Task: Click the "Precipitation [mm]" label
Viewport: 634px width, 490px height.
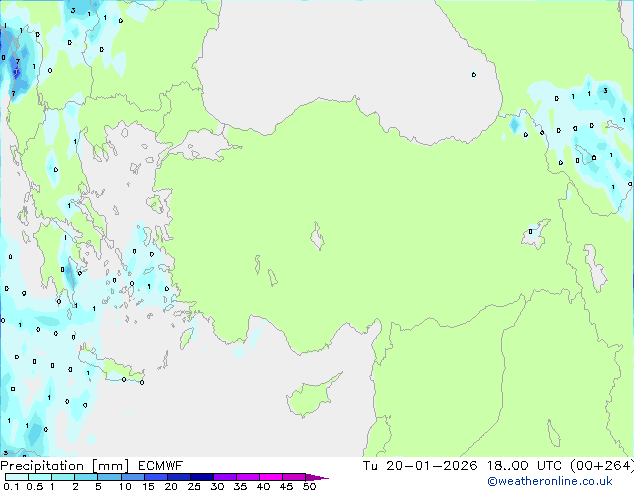Action: (x=65, y=466)
